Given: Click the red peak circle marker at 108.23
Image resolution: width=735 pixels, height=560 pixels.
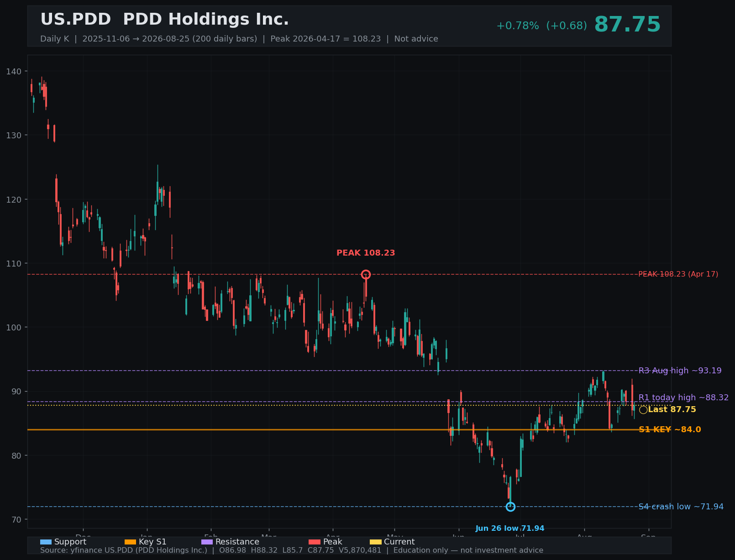Looking at the screenshot, I should point(366,274).
